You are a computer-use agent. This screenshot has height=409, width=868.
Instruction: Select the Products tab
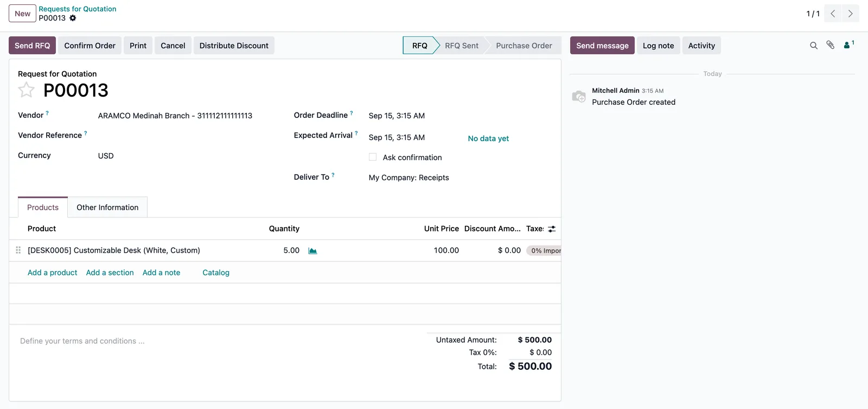tap(43, 207)
